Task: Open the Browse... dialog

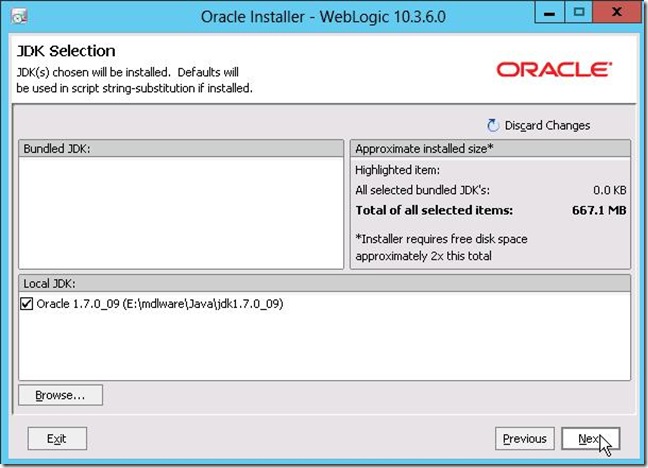Action: pyautogui.click(x=60, y=395)
